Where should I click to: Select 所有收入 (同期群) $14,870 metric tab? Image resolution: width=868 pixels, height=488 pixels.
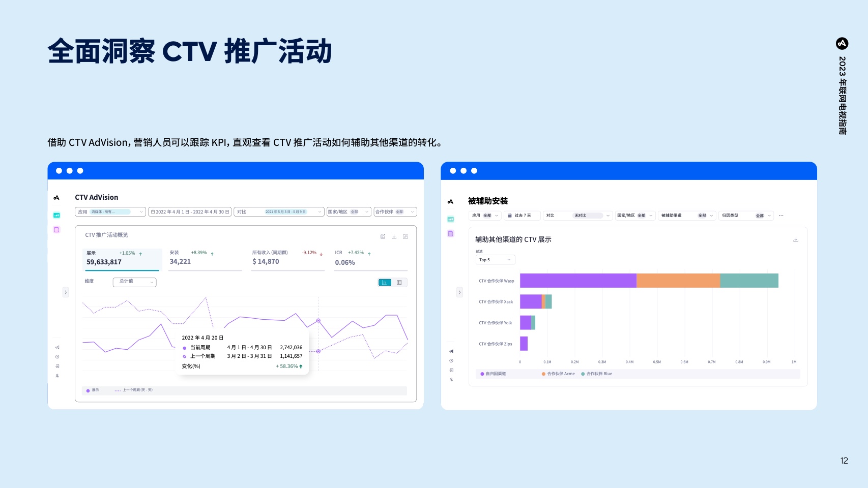(x=287, y=259)
